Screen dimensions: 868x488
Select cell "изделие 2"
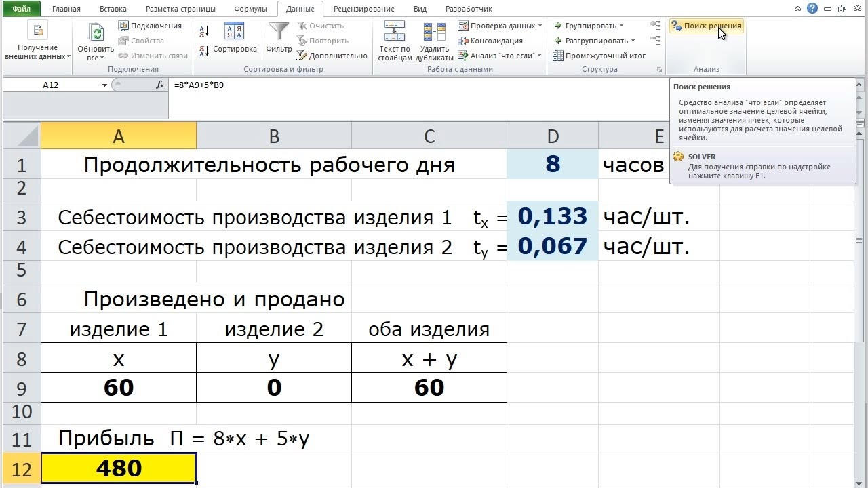(274, 329)
